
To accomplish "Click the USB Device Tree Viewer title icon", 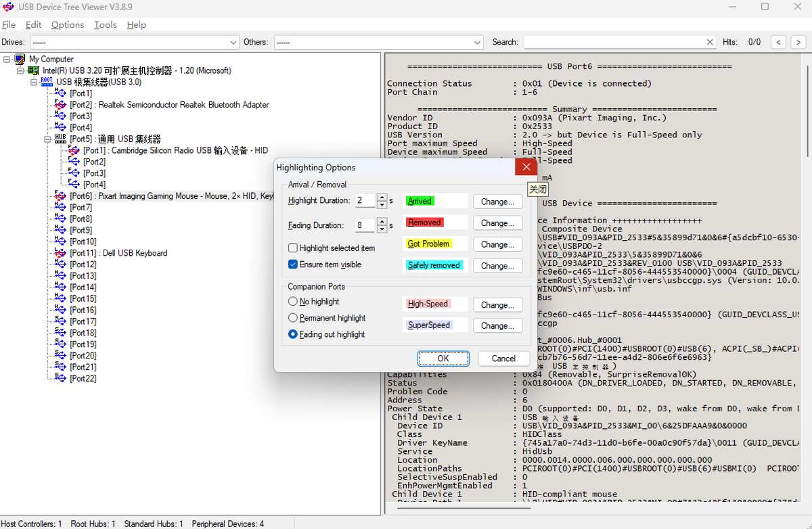I will click(x=9, y=7).
